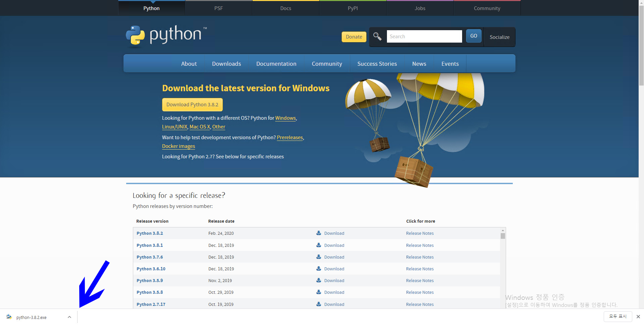Follow the Other OS link

[219, 127]
